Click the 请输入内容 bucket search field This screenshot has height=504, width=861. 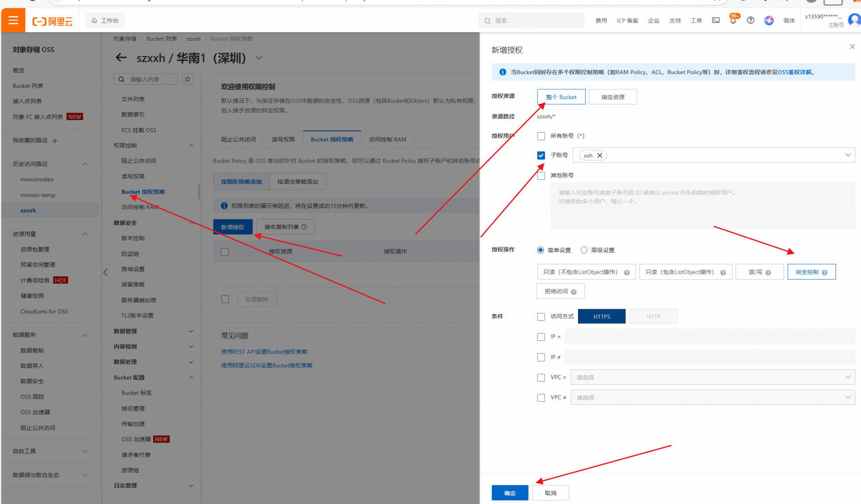pos(145,79)
